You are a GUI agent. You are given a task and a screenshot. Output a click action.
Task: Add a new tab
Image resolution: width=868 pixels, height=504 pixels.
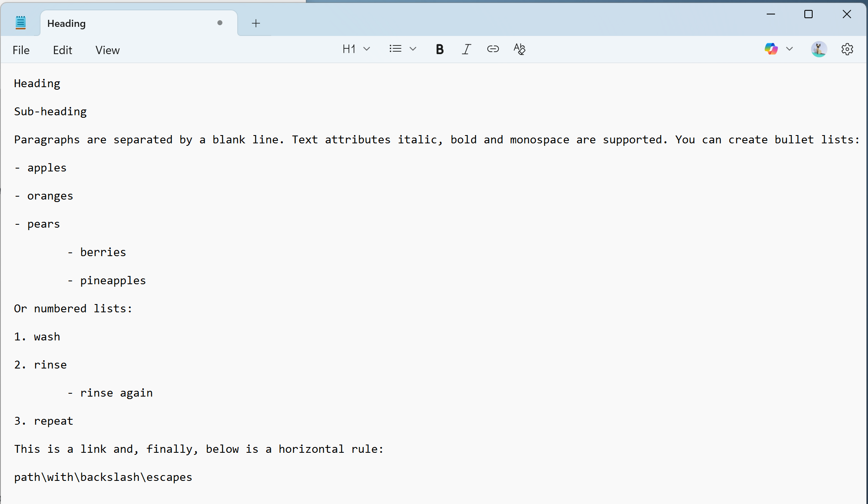[x=256, y=24]
